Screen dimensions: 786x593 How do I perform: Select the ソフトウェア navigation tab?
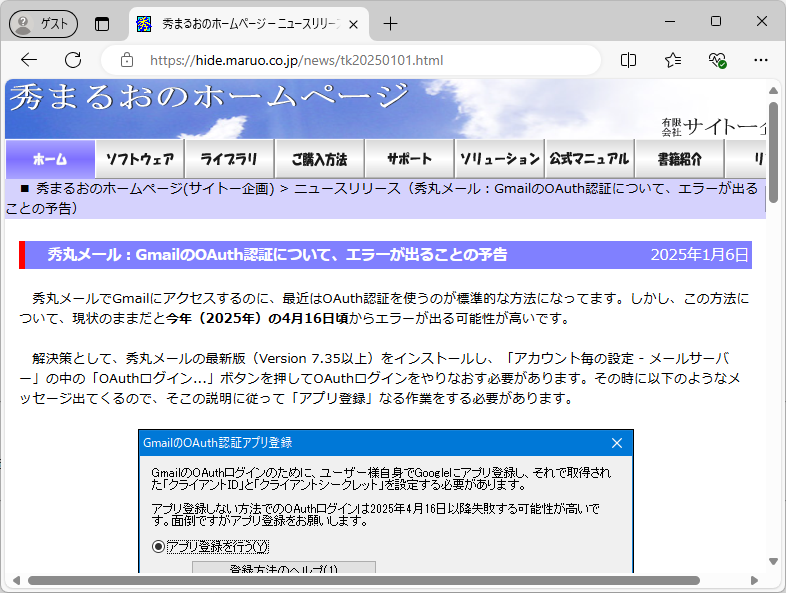pyautogui.click(x=140, y=159)
